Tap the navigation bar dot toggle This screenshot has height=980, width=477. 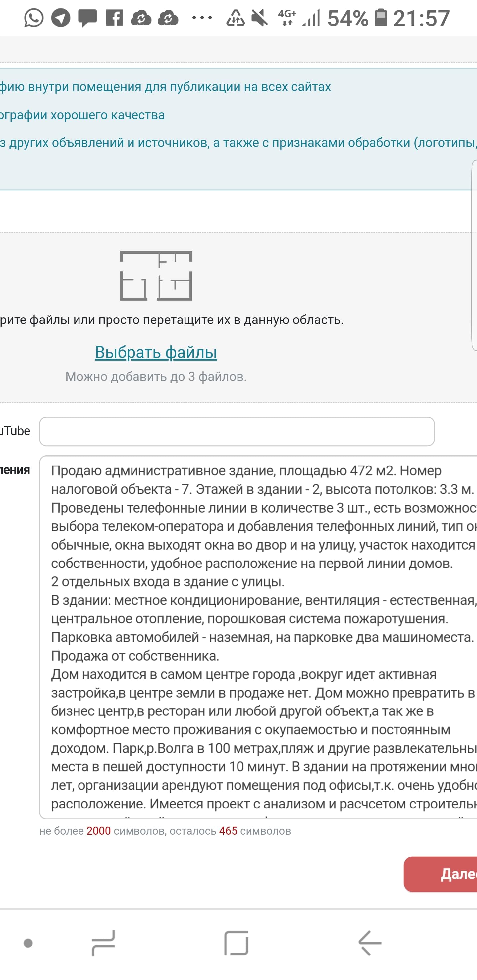(x=28, y=943)
